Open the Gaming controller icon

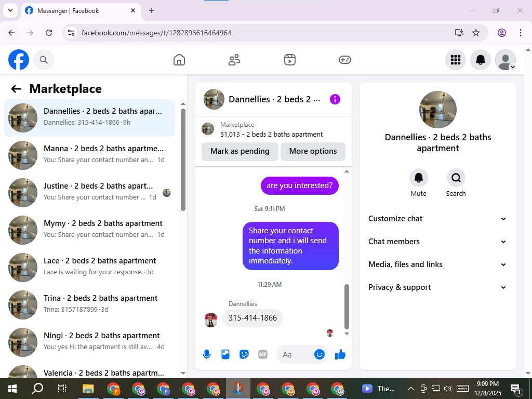pos(345,60)
